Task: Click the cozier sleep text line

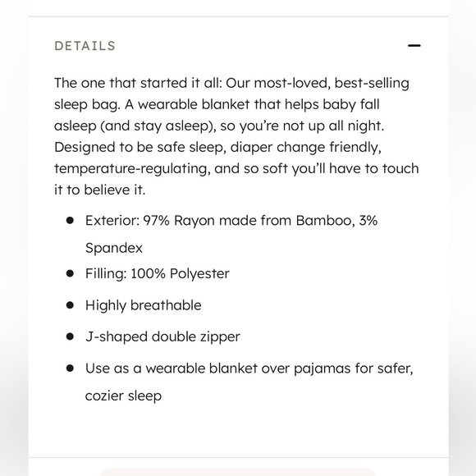Action: pos(123,396)
